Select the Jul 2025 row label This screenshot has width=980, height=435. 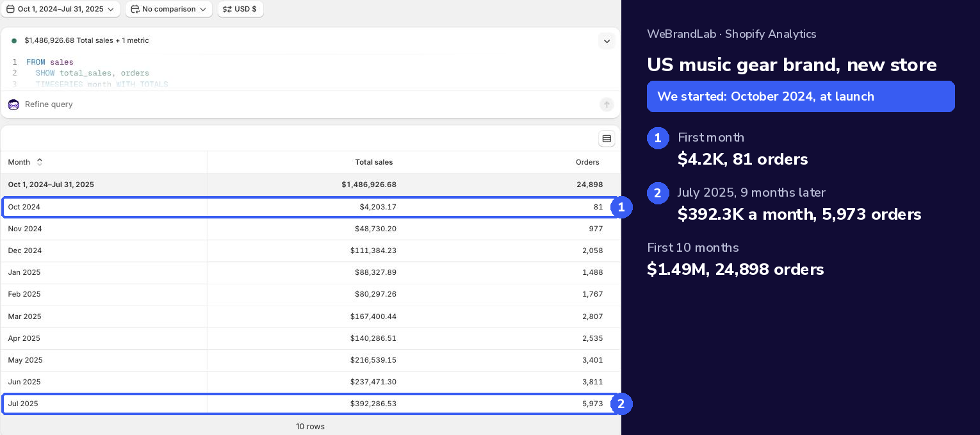(x=23, y=404)
